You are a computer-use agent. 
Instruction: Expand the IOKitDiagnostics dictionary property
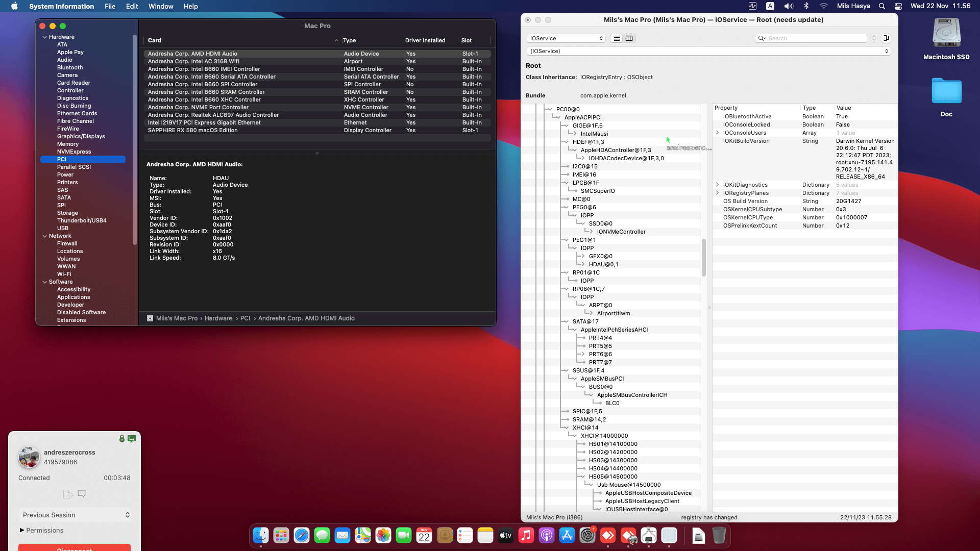(718, 185)
